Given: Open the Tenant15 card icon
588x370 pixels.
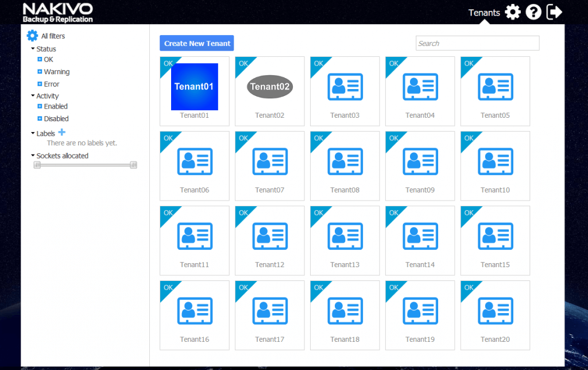Looking at the screenshot, I should click(x=496, y=236).
